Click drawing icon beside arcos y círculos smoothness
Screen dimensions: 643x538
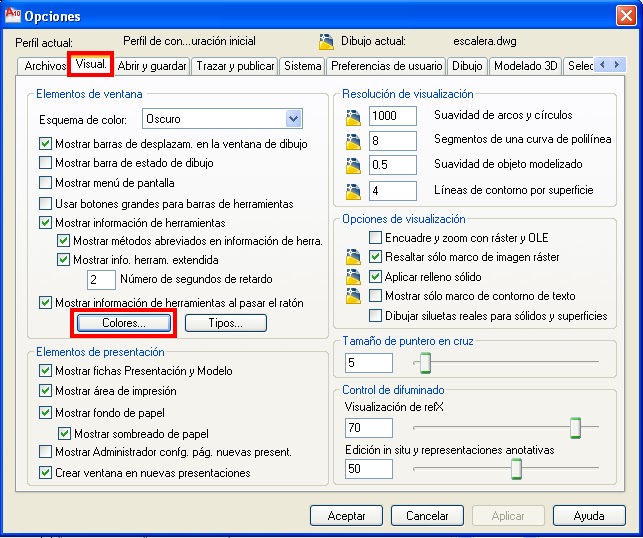[x=353, y=117]
